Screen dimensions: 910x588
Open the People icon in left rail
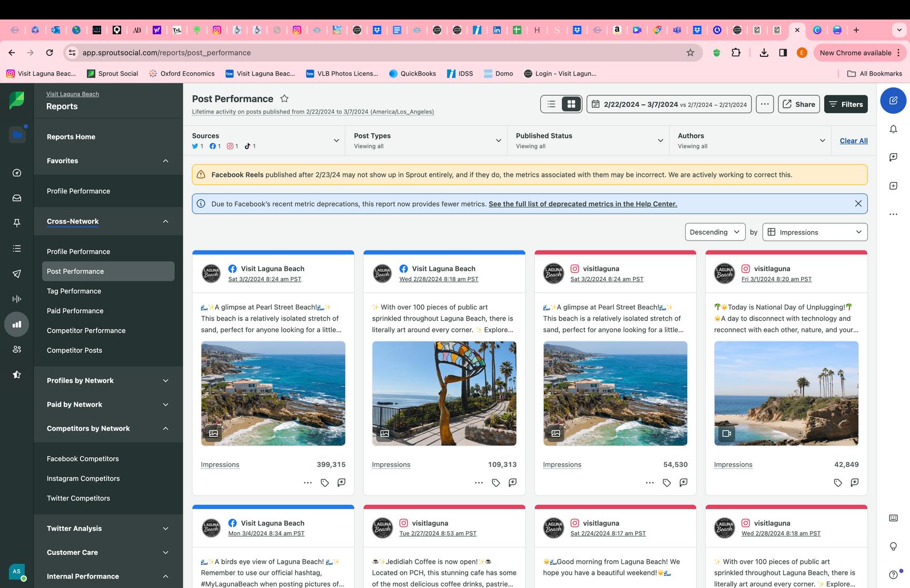[17, 350]
